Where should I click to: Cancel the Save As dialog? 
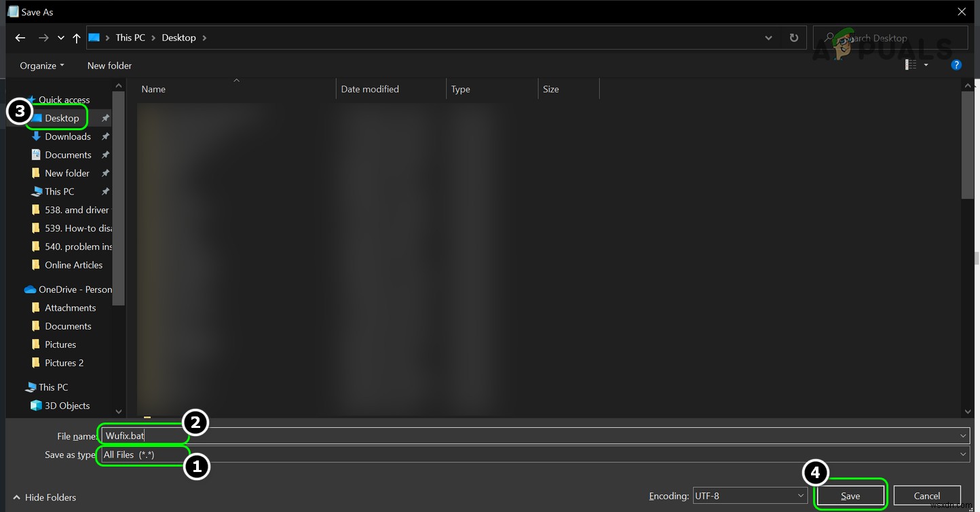point(927,496)
